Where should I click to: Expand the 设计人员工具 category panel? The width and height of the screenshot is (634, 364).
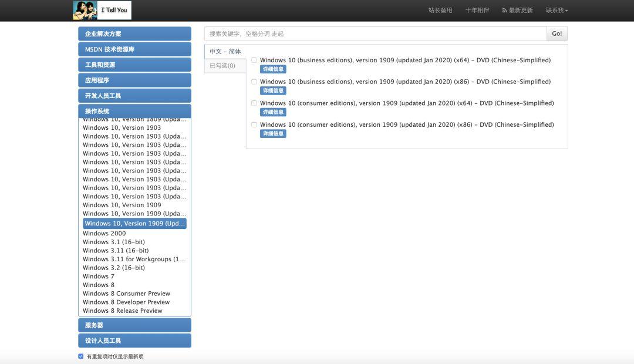click(134, 341)
